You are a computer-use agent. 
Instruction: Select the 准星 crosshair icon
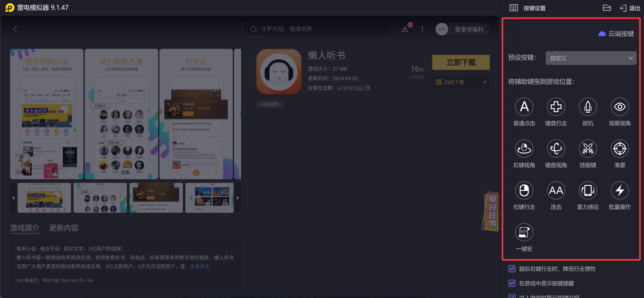coord(619,149)
